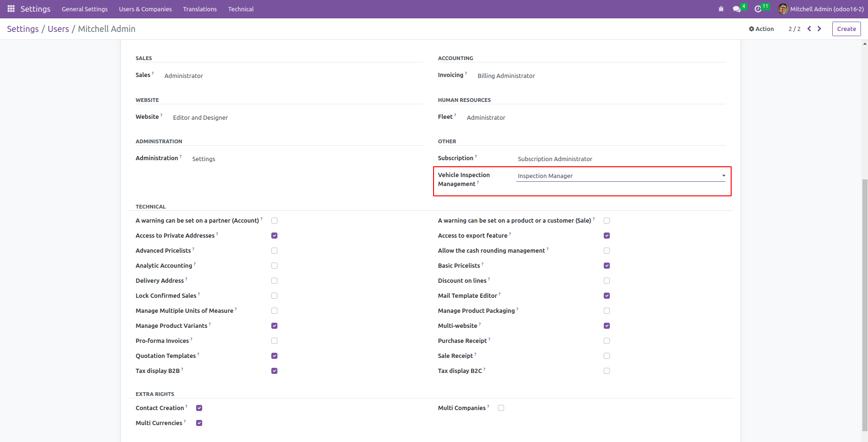Open the apps grid menu icon

[x=11, y=9]
